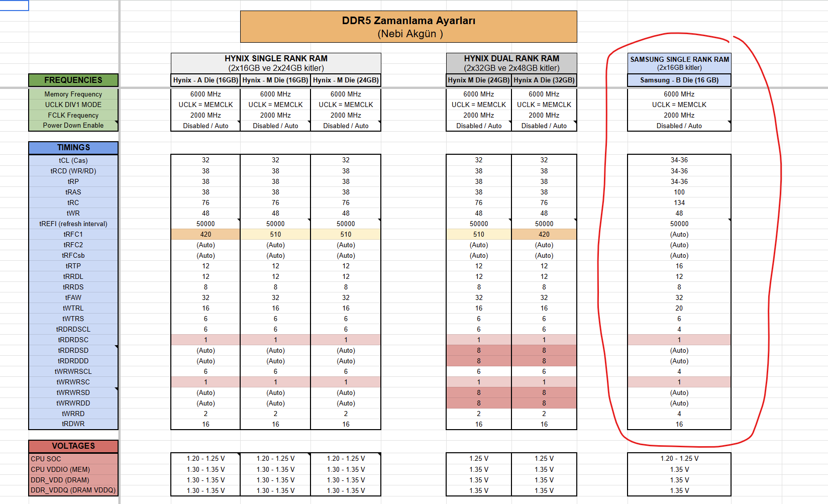Viewport: 828px width, 504px height.
Task: Select the "tRTP" row label
Action: click(73, 266)
